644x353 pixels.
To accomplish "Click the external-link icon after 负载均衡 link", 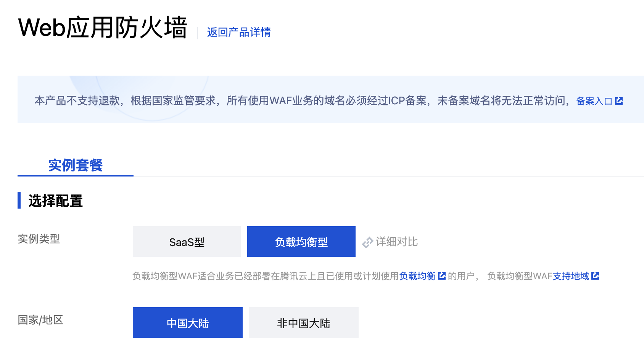I will click(x=442, y=276).
